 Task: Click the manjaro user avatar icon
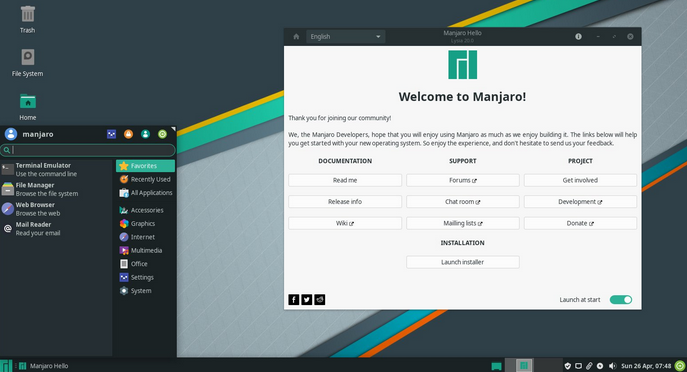click(11, 134)
